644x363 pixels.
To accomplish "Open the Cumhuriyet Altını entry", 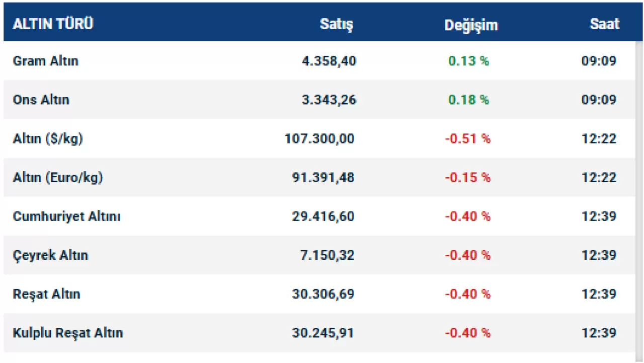I will 67,216.
